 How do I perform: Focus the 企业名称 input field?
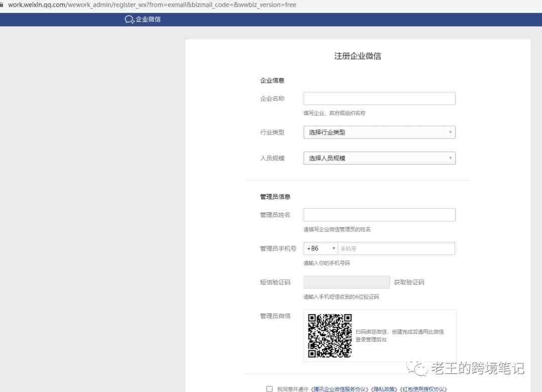(x=379, y=98)
